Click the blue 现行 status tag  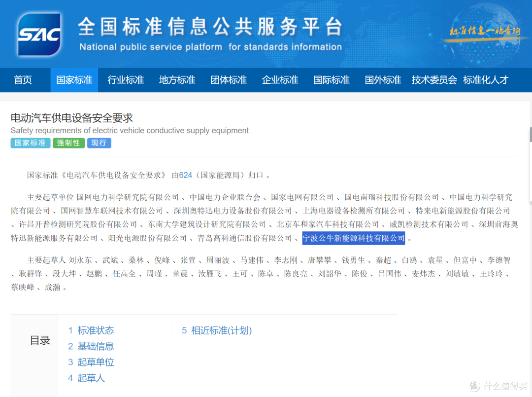(x=99, y=143)
